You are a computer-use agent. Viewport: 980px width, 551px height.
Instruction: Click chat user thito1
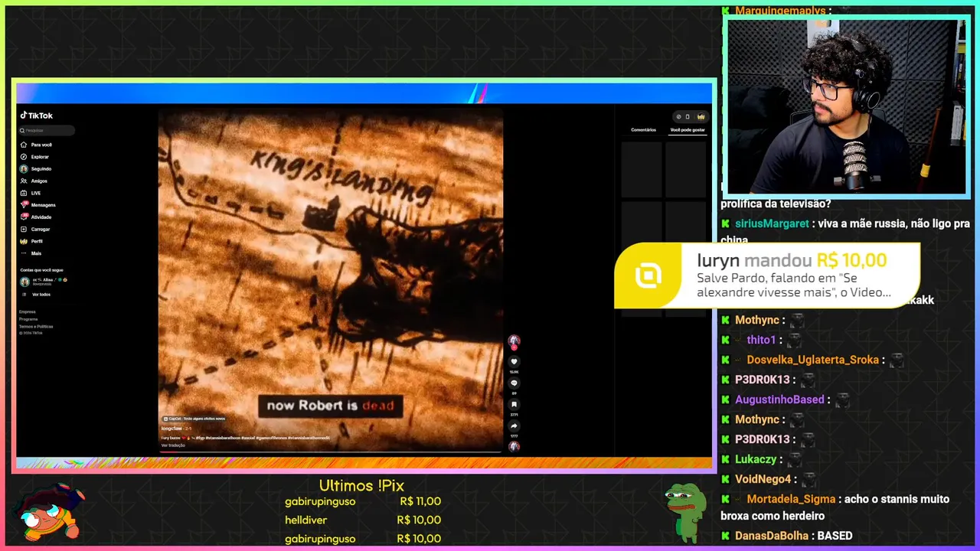click(x=761, y=340)
